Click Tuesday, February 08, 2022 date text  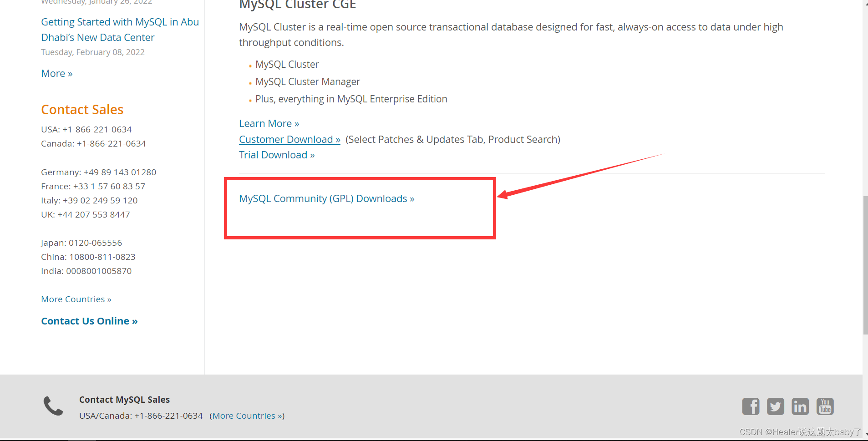coord(93,52)
